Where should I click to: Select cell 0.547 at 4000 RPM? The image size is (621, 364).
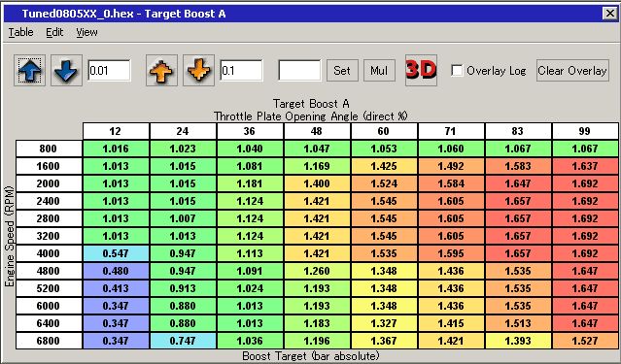click(x=116, y=253)
